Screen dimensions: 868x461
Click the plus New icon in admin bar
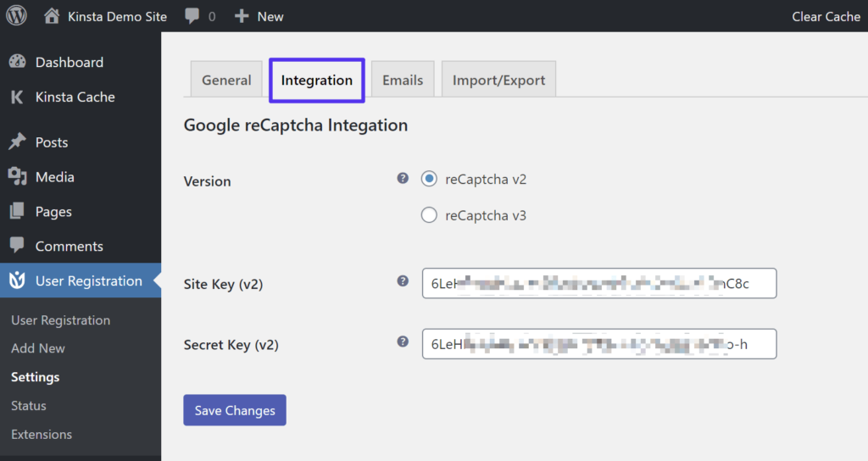point(242,16)
